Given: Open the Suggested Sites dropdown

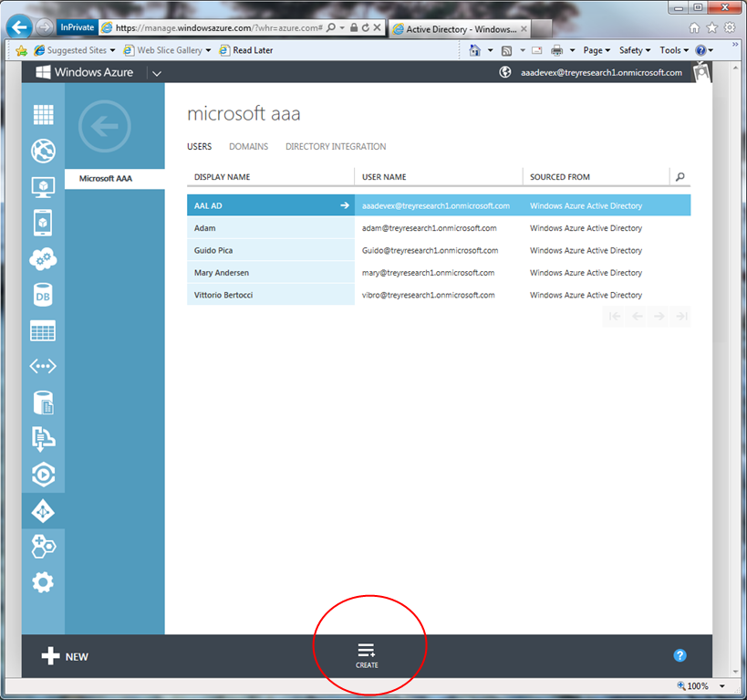Looking at the screenshot, I should (76, 50).
